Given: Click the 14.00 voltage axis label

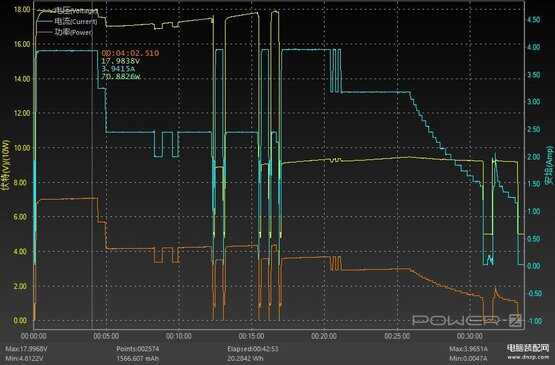Looking at the screenshot, I should 22,79.
